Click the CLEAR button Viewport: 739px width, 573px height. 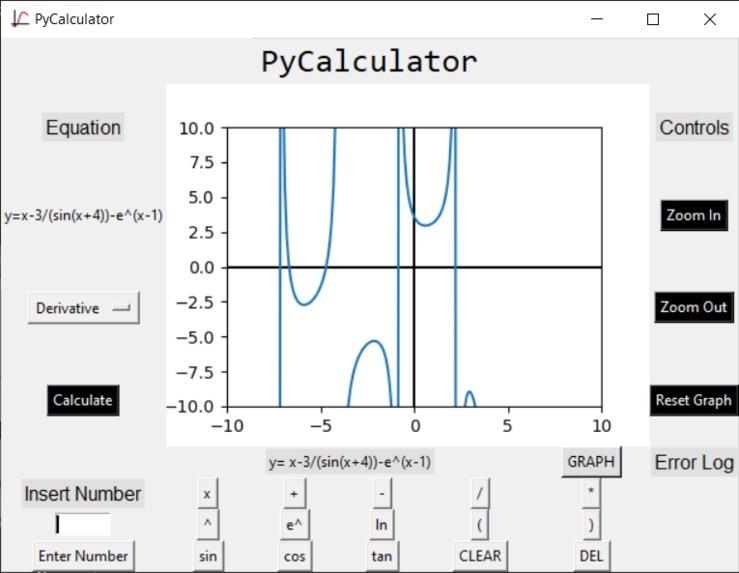480,556
